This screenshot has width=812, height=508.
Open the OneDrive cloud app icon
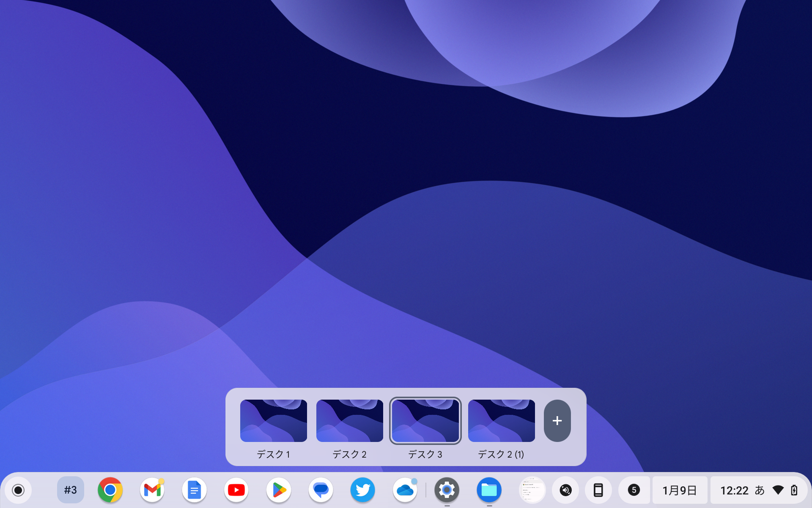(405, 490)
